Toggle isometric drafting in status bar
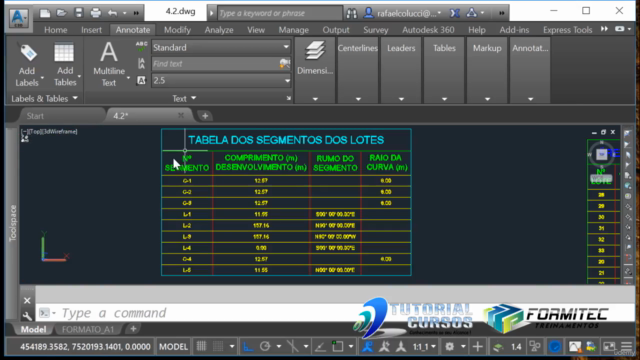 293,347
